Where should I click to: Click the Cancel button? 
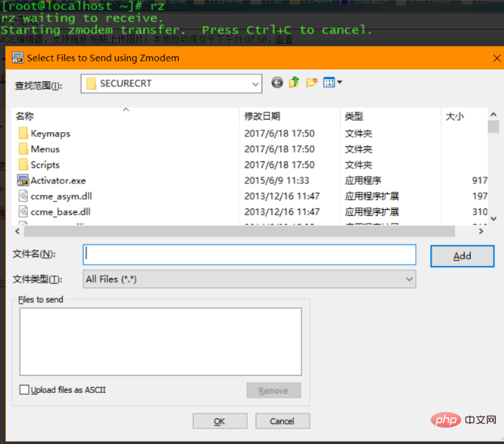[282, 421]
